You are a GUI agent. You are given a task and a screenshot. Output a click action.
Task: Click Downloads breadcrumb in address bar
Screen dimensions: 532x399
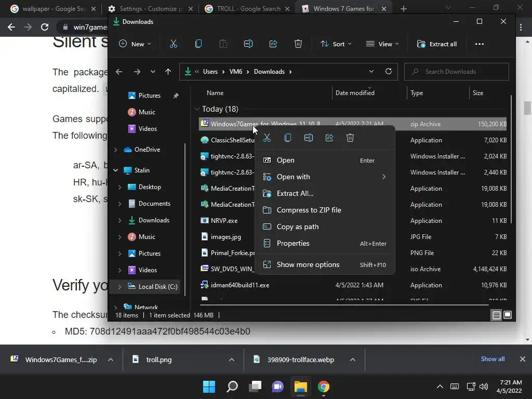click(x=270, y=72)
